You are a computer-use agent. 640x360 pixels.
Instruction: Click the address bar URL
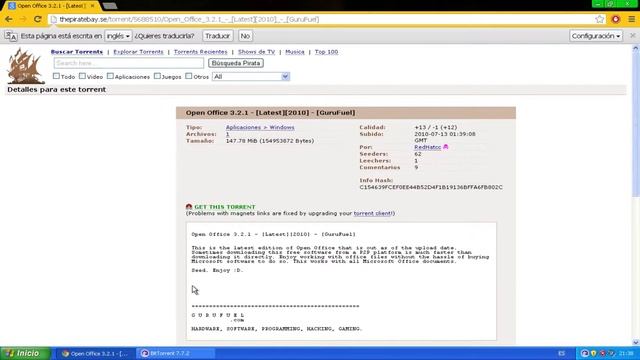[x=189, y=19]
